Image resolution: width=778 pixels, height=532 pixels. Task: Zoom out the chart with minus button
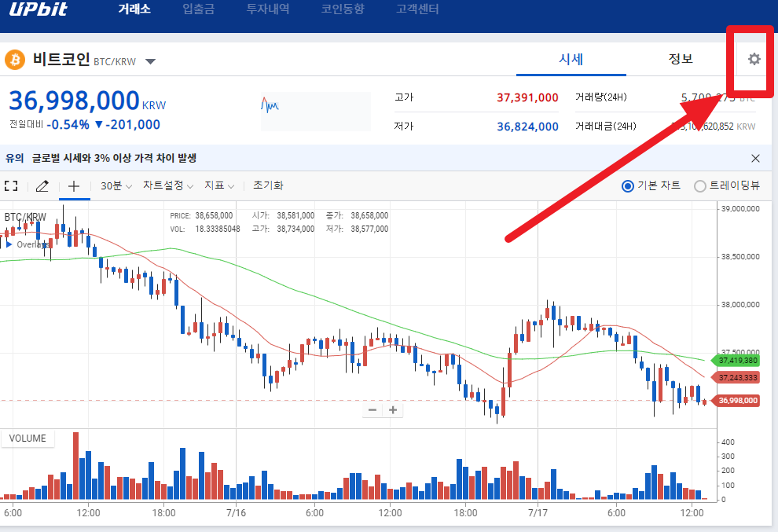(372, 410)
